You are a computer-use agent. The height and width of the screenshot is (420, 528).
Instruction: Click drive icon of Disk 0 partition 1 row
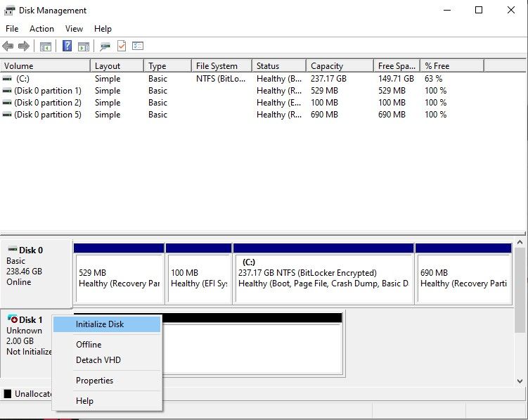pos(7,91)
